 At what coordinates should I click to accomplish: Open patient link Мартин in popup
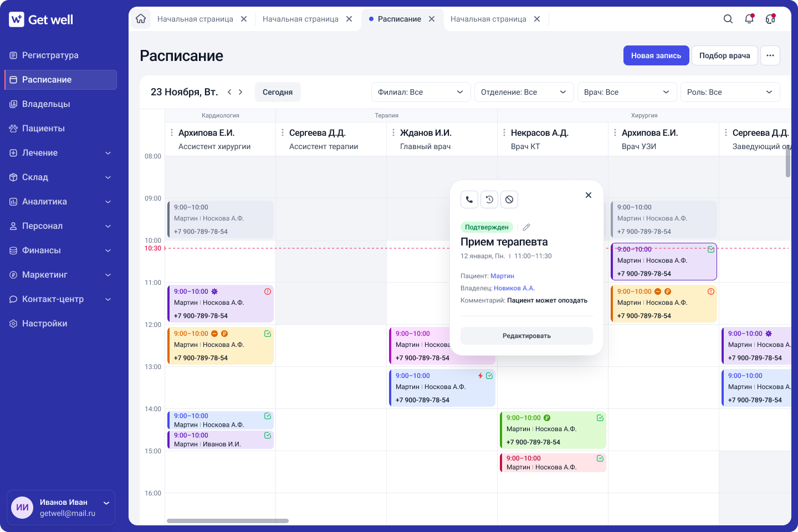pos(502,276)
